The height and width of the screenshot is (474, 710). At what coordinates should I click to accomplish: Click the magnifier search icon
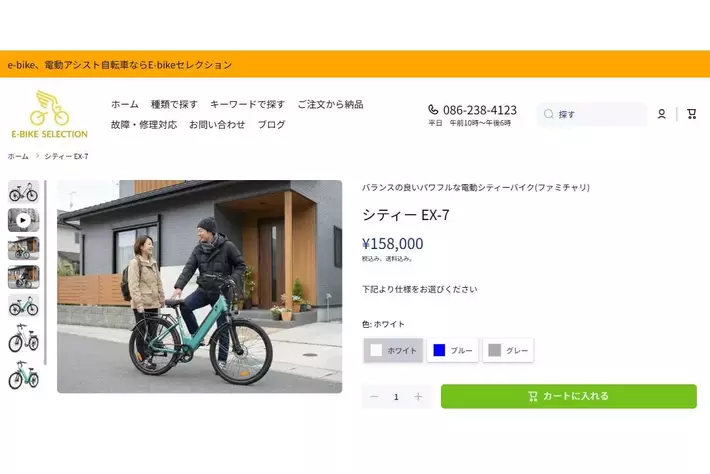[549, 114]
